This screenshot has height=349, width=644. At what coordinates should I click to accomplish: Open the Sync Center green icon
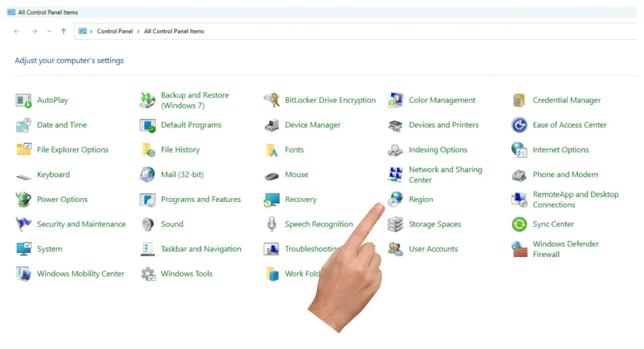coord(519,224)
